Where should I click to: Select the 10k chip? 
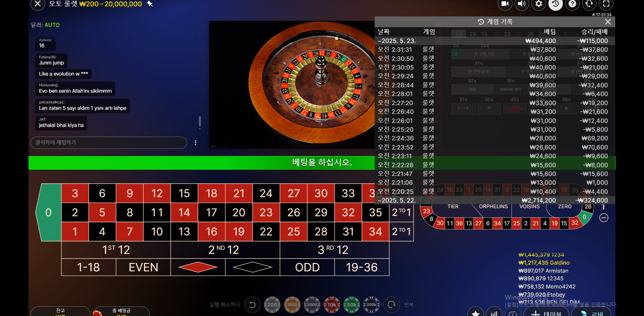coord(332,305)
